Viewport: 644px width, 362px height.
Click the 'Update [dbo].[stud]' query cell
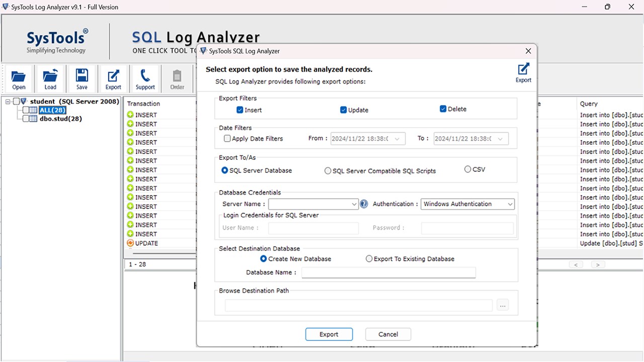pyautogui.click(x=611, y=243)
